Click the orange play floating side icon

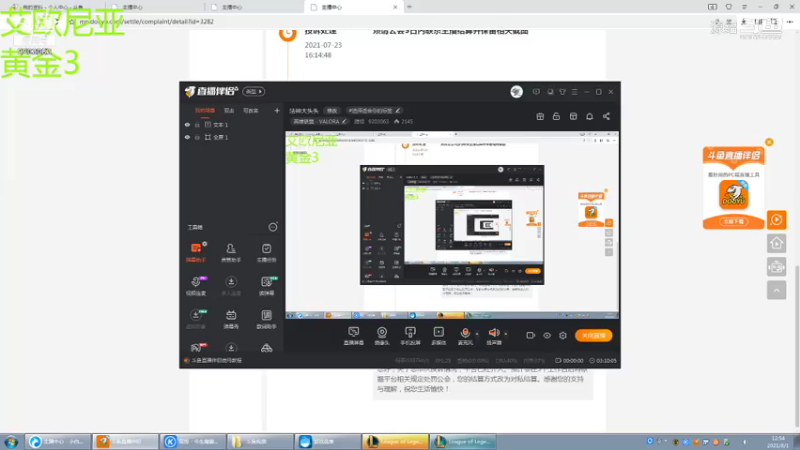tap(777, 220)
